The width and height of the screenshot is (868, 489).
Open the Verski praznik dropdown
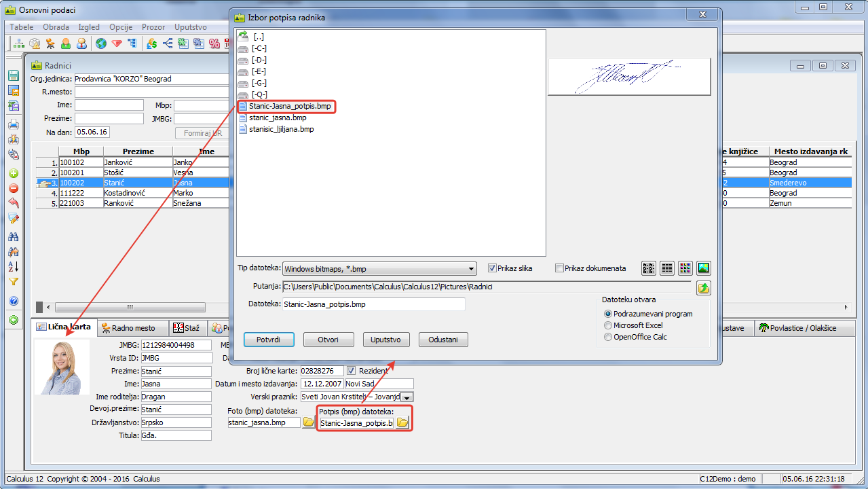tap(407, 397)
